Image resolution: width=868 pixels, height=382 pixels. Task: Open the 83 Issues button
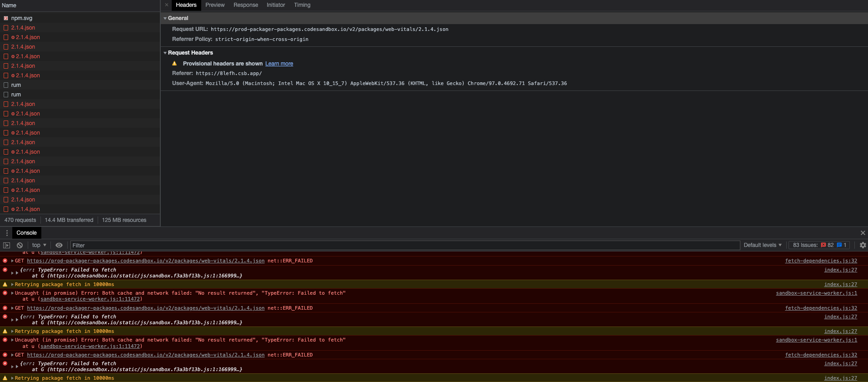coord(819,245)
